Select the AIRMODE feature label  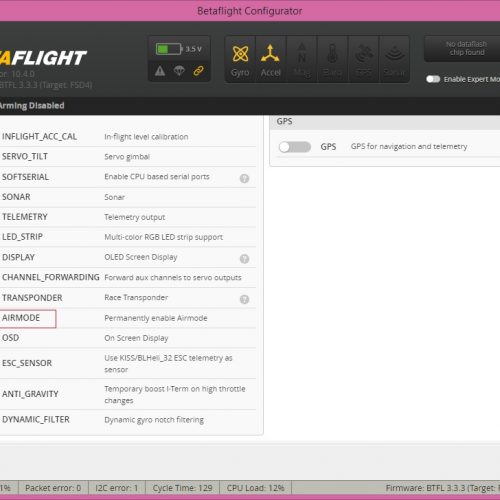(21, 318)
